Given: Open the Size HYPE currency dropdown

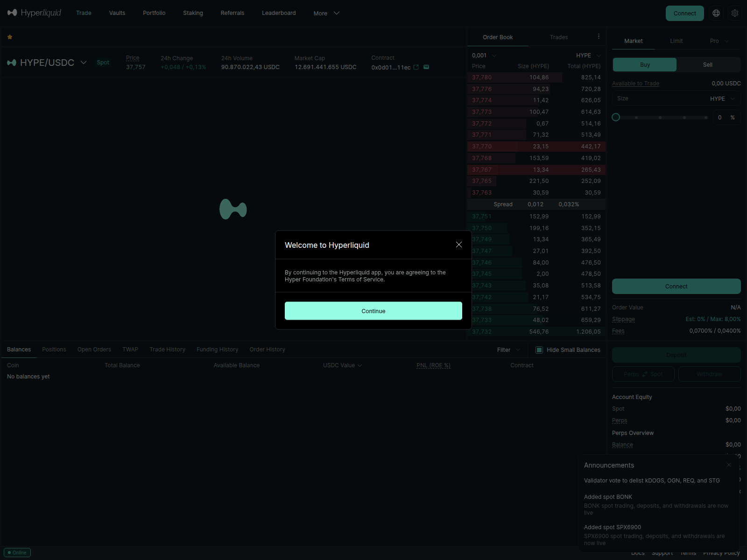Looking at the screenshot, I should point(723,98).
